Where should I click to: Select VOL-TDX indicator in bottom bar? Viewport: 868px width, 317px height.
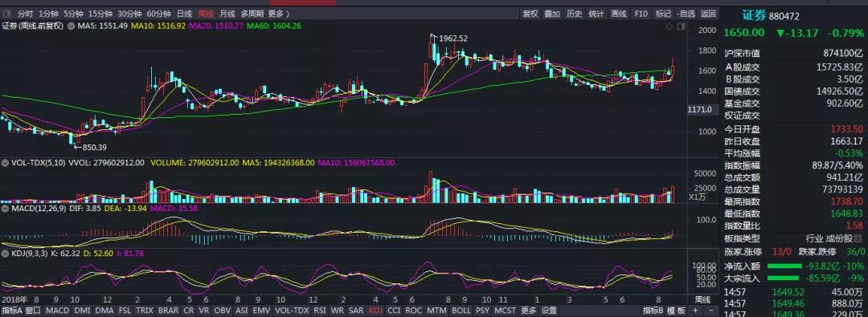point(292,311)
